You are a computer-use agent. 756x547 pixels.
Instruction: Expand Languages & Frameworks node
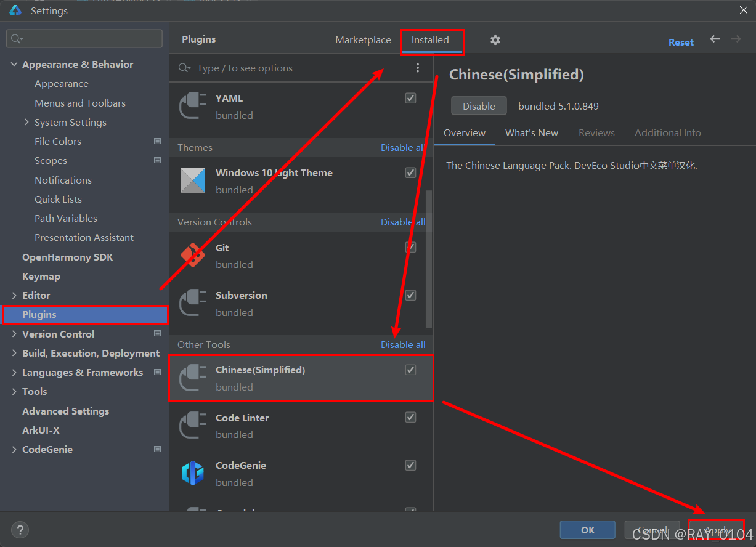click(x=14, y=372)
